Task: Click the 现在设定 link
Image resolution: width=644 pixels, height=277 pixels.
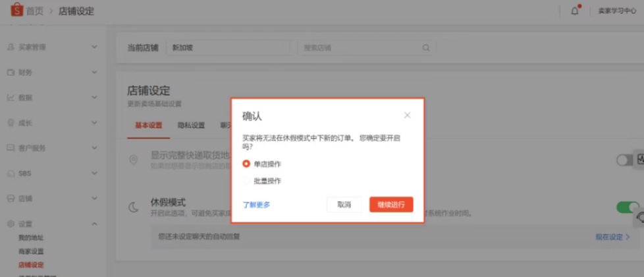Action: (612, 237)
